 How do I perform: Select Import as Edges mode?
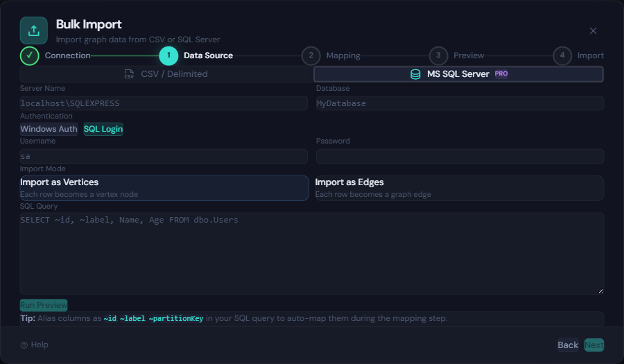coord(459,188)
